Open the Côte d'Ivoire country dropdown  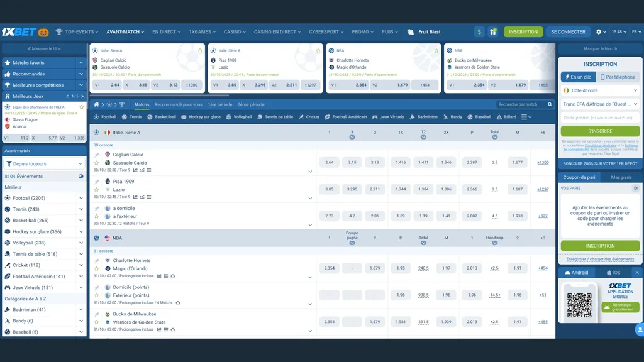click(x=599, y=89)
